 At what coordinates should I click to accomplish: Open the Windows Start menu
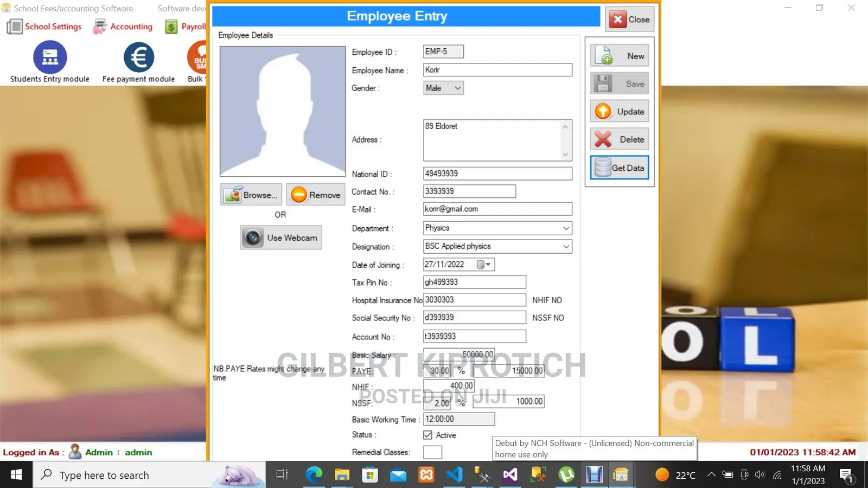(x=16, y=475)
